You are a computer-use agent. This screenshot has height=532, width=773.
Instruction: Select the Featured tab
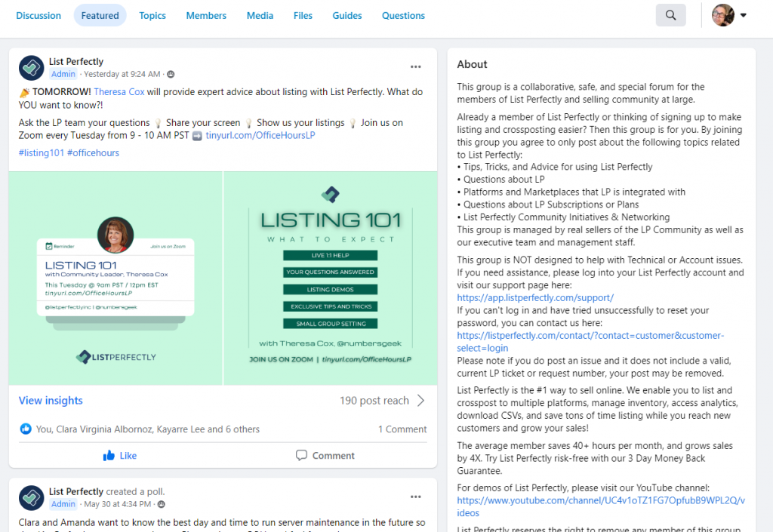tap(100, 16)
